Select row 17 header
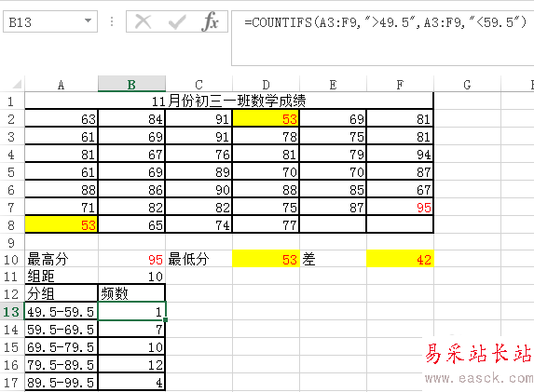This screenshot has height=392, width=534. (x=11, y=382)
